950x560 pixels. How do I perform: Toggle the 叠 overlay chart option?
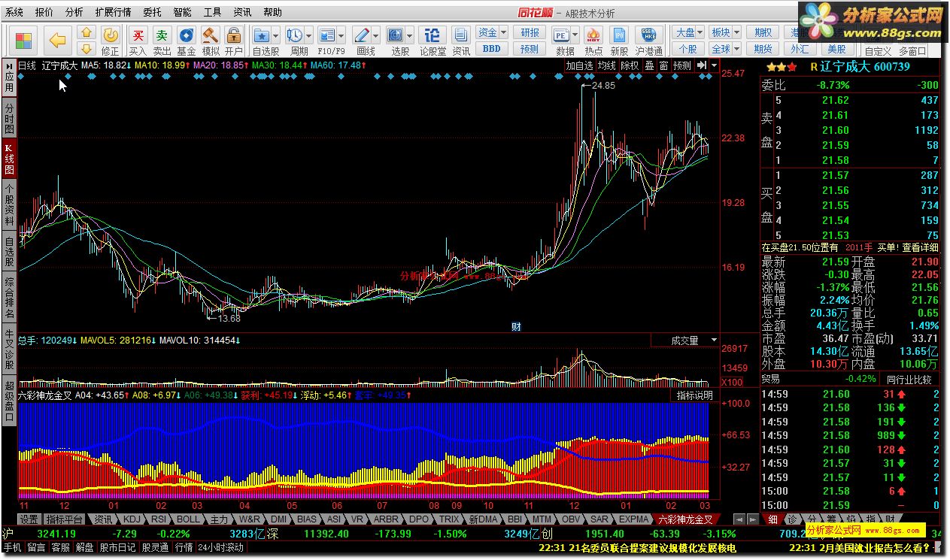coord(649,65)
